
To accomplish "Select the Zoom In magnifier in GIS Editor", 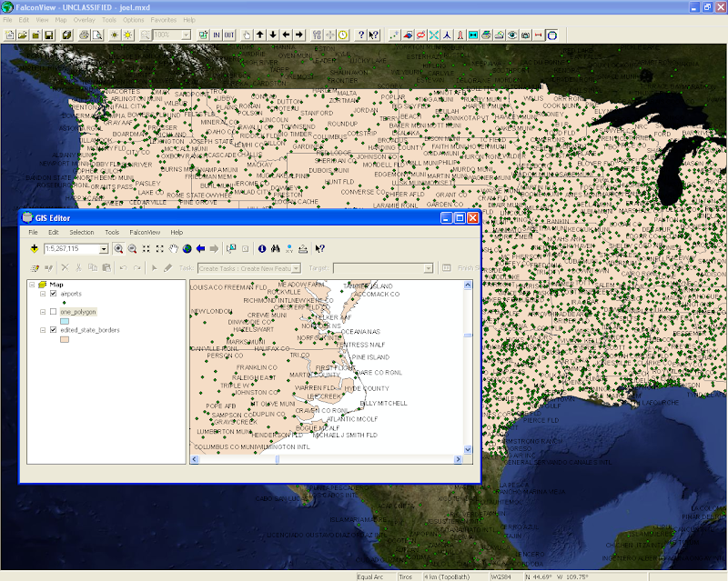I will (118, 249).
